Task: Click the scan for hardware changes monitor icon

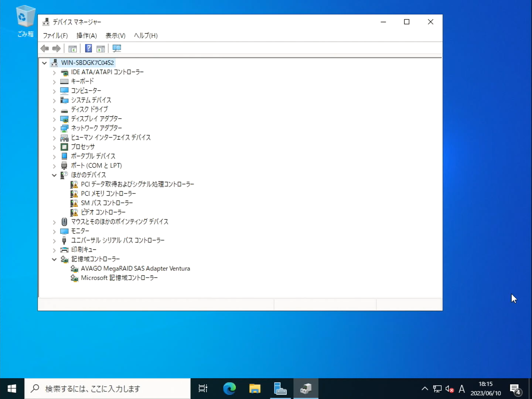Action: click(117, 48)
